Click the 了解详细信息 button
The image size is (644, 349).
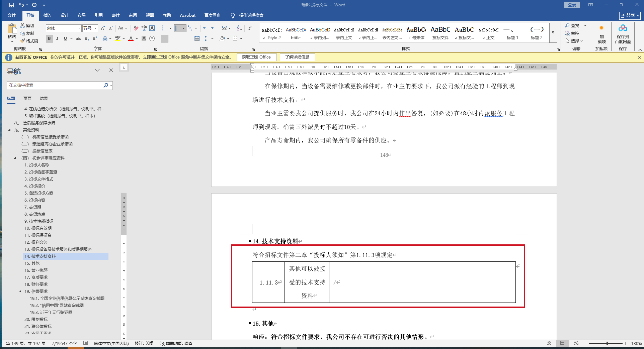[x=297, y=57]
